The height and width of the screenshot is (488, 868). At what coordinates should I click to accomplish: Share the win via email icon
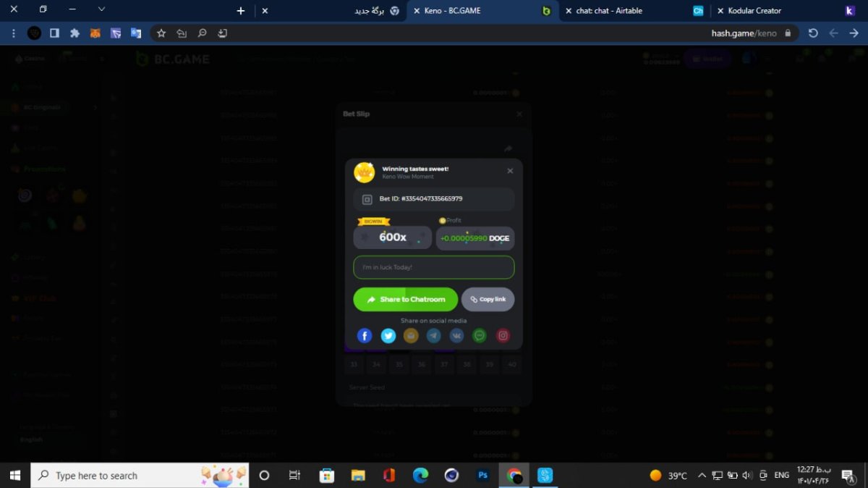[411, 335]
